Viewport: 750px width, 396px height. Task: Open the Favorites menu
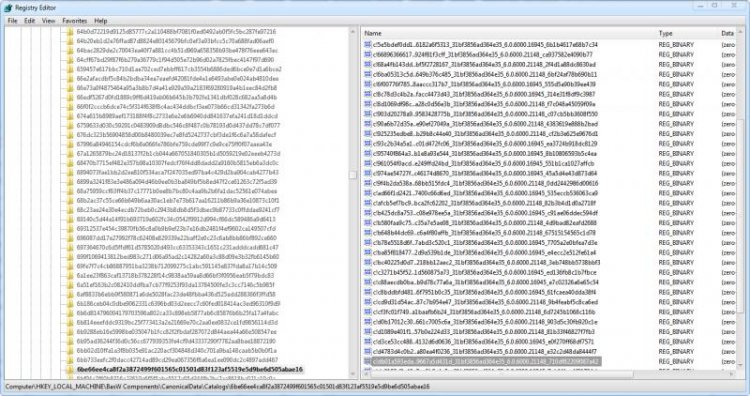click(75, 21)
